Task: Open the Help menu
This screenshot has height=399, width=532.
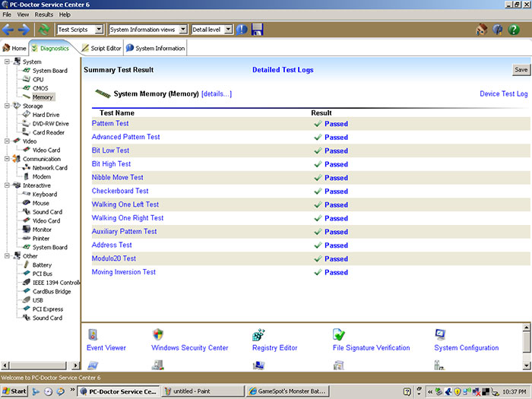Action: tap(65, 14)
